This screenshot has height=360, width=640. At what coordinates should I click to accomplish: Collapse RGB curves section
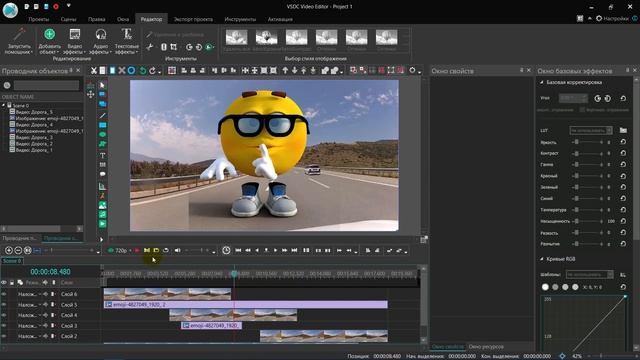pos(542,259)
